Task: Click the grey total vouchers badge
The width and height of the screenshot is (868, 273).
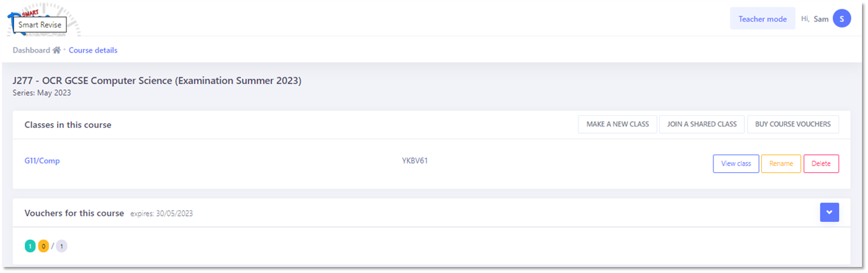Action: point(62,246)
